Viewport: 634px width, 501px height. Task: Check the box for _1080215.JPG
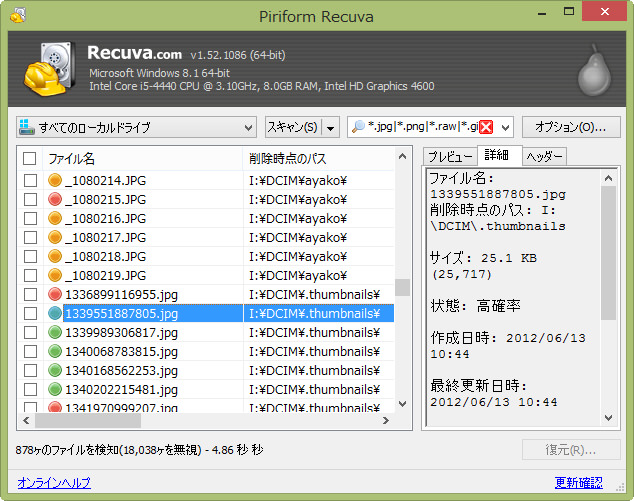point(30,199)
